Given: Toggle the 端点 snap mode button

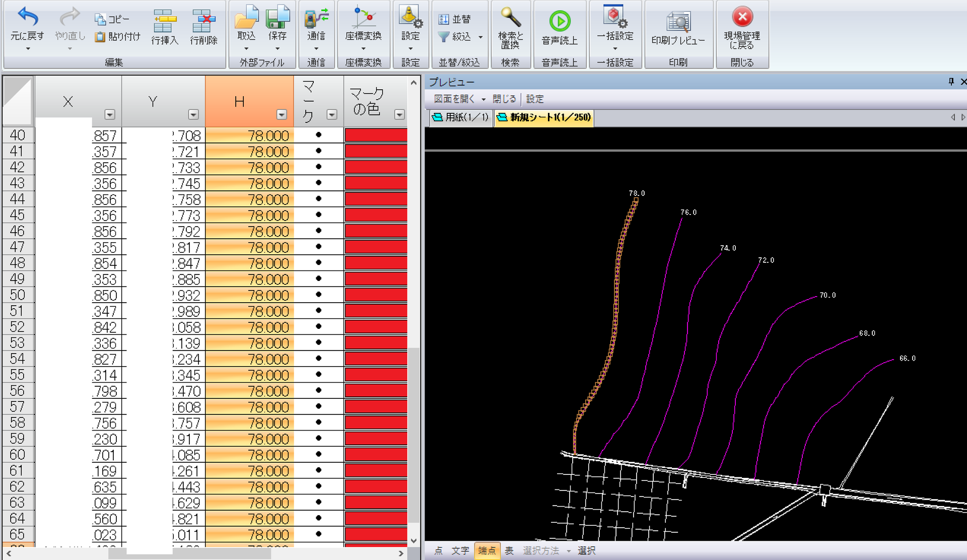Looking at the screenshot, I should 486,550.
